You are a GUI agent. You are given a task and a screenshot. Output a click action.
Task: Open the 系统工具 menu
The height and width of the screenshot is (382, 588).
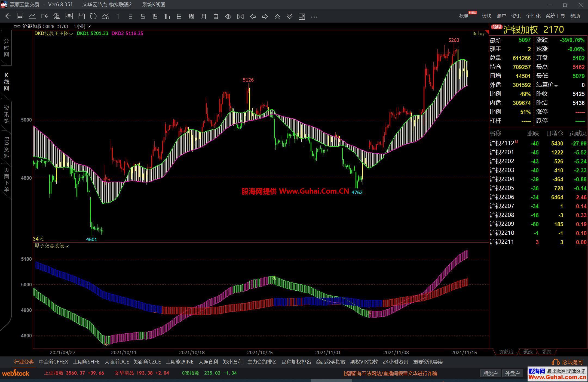click(555, 16)
